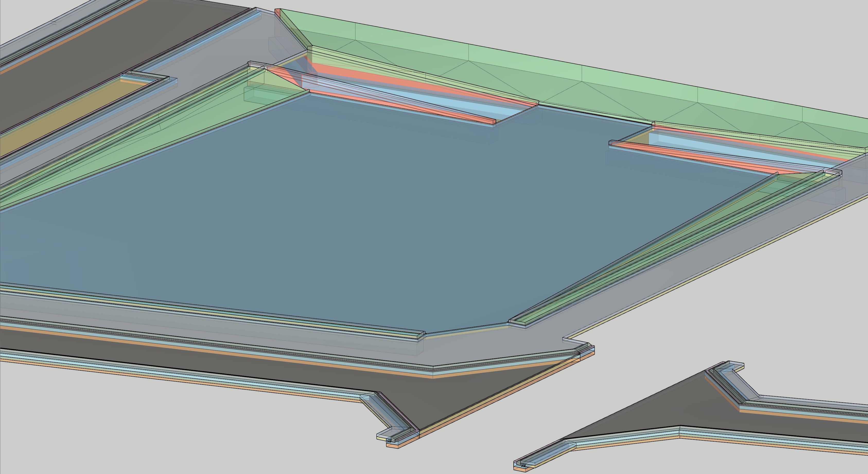Select the curb end with dots on the detached piece

[x=523, y=466]
